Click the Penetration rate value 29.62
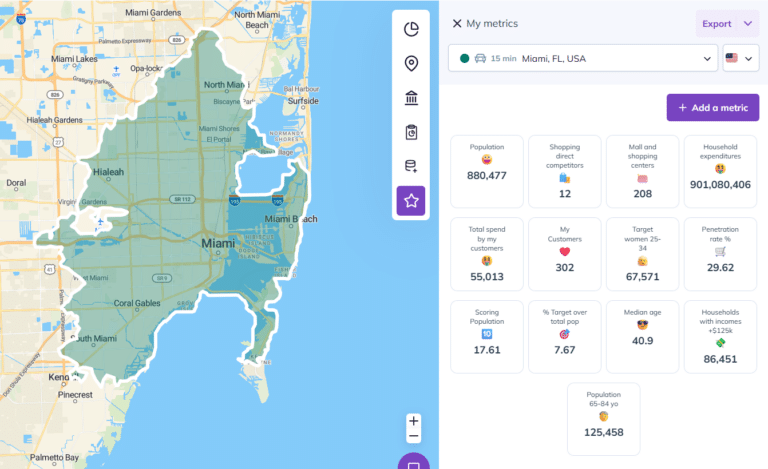The height and width of the screenshot is (469, 768). click(x=720, y=268)
